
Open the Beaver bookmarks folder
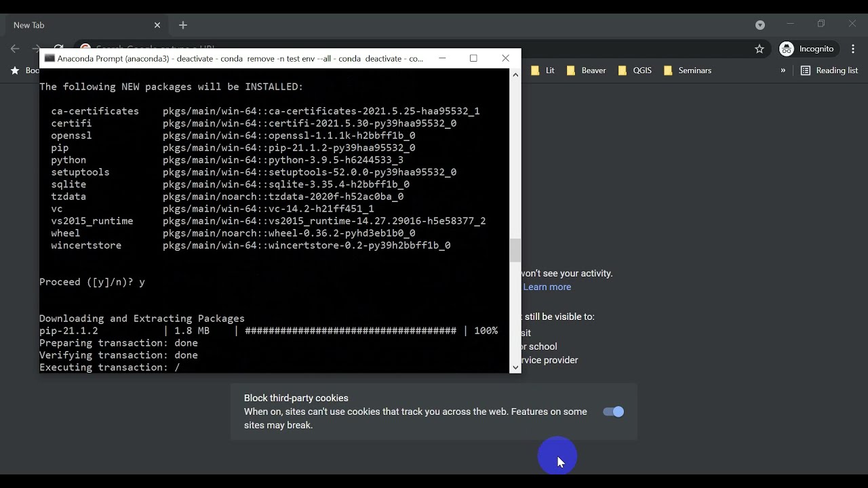tap(586, 70)
